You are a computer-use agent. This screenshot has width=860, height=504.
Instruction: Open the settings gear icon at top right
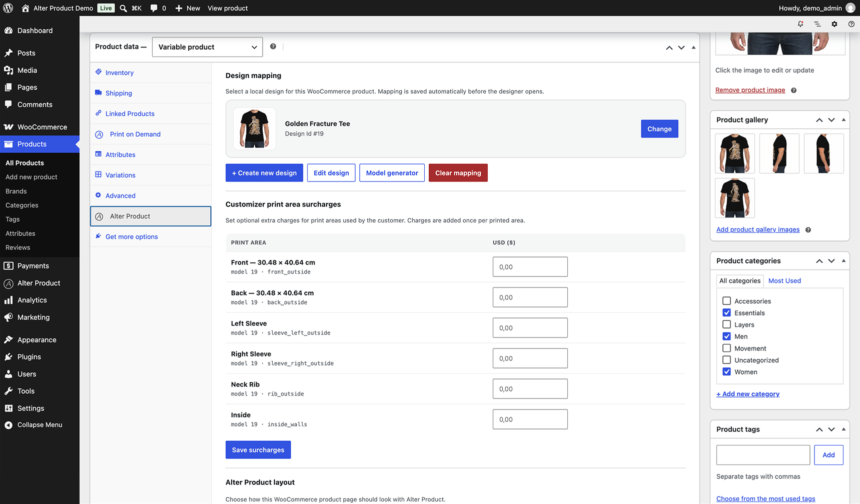tap(834, 24)
